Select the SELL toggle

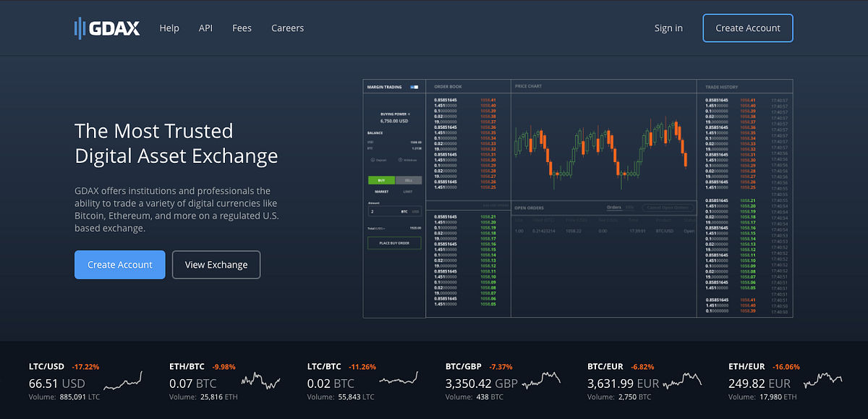pos(409,180)
